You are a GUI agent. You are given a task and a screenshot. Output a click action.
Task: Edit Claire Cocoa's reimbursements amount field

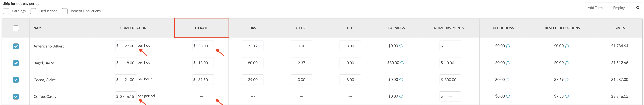(450, 80)
